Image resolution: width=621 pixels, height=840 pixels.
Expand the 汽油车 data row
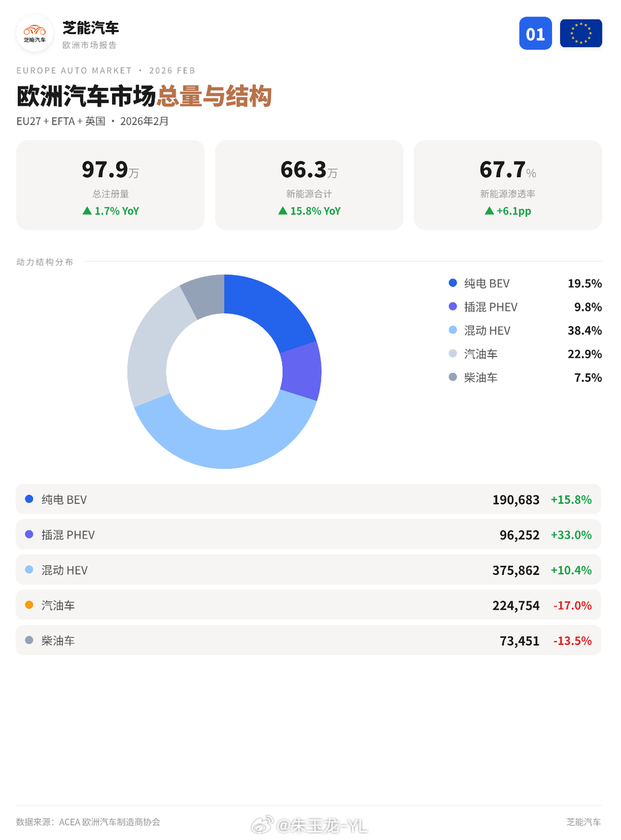[x=308, y=605]
